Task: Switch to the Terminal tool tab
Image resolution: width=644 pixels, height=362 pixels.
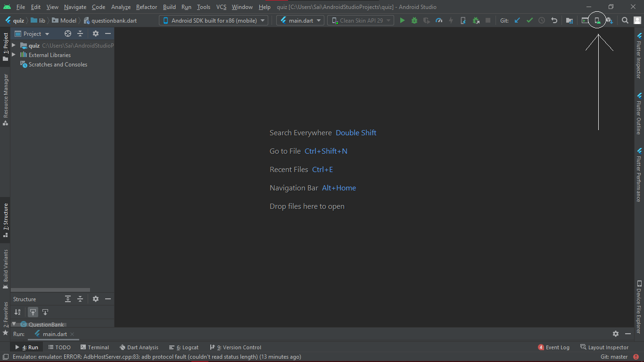Action: point(94,347)
